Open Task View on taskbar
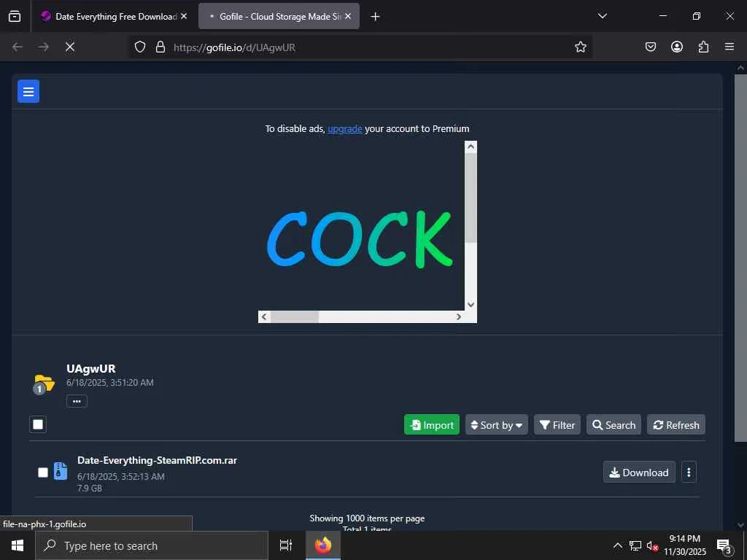The height and width of the screenshot is (560, 747). (285, 545)
